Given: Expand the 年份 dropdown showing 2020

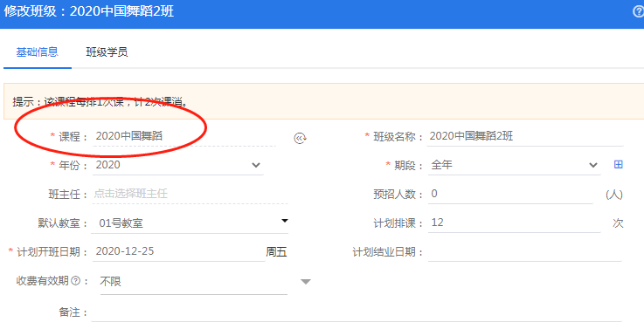Looking at the screenshot, I should [177, 165].
